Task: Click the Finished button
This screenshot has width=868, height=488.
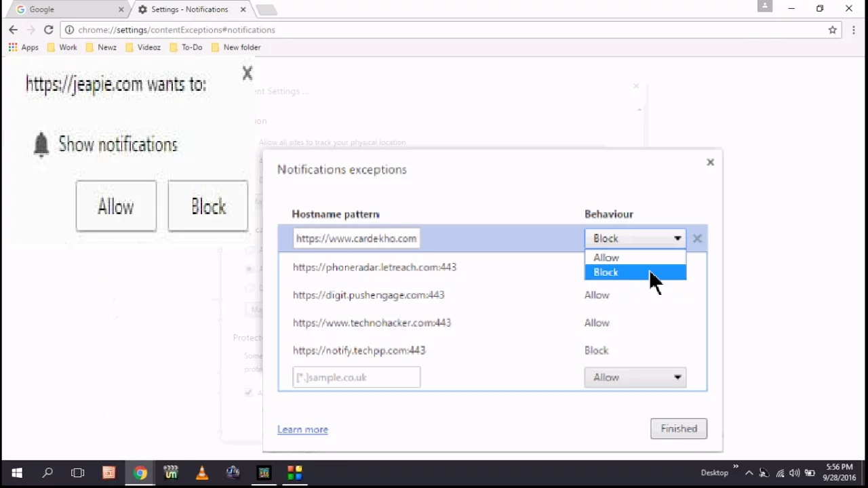Action: [679, 428]
